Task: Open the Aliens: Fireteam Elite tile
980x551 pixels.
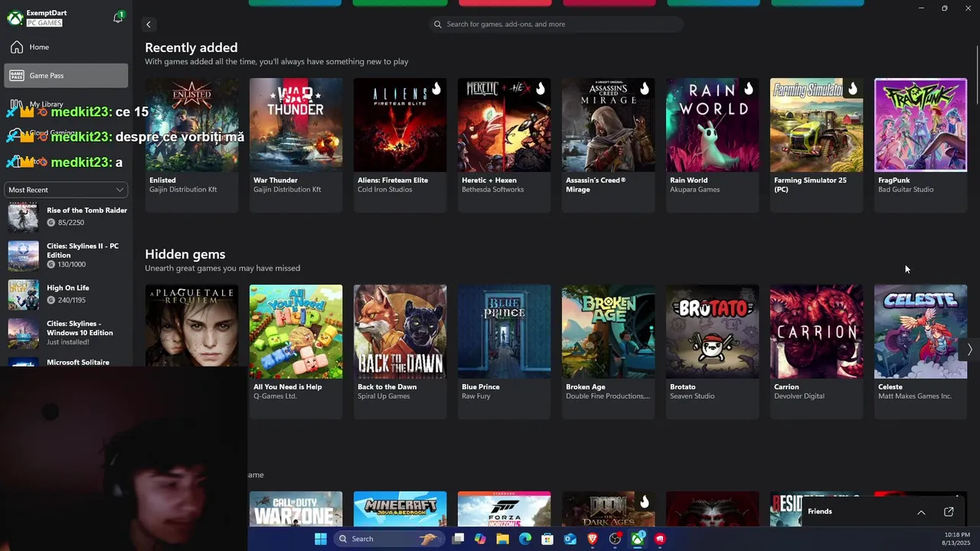Action: 400,145
